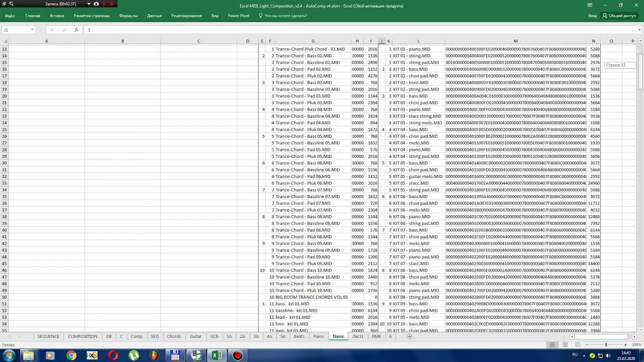Open the Лист1 sheet tab
This screenshot has width=644, height=362.
click(x=358, y=336)
